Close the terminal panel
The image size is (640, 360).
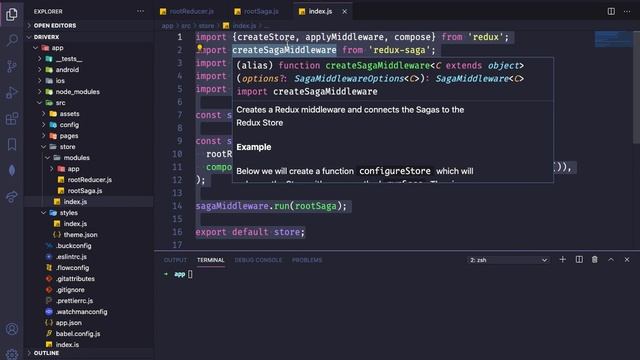[627, 260]
